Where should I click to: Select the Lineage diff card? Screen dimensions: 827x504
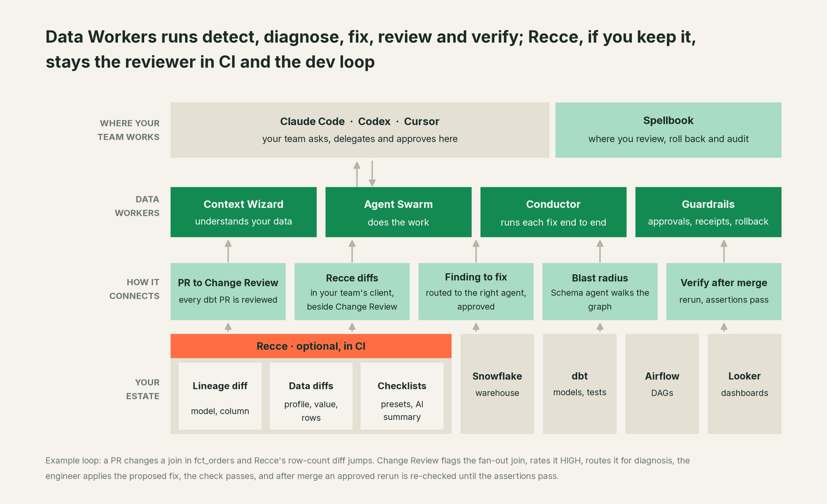point(220,396)
